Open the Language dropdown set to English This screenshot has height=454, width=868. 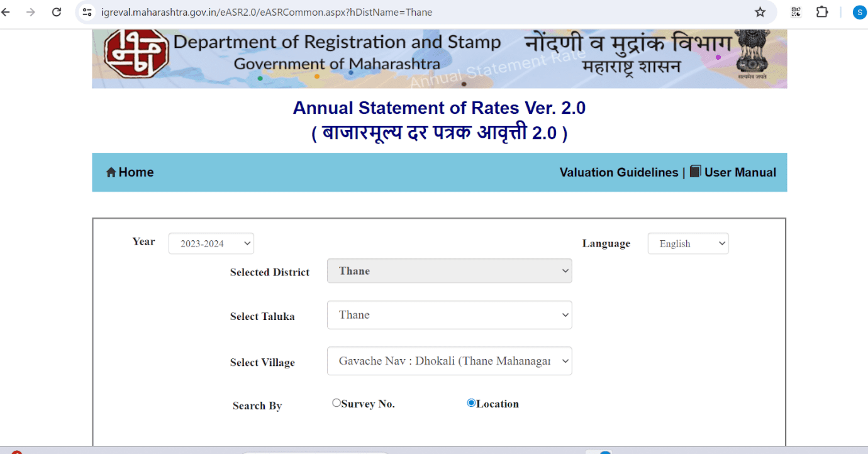687,243
